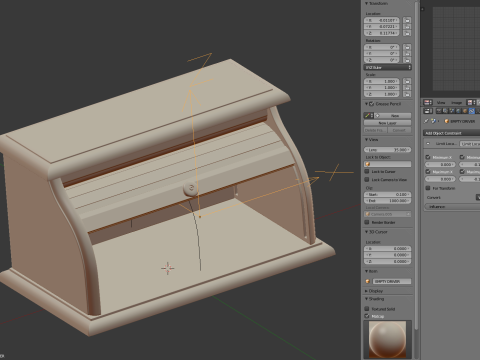Collapse the Grease Pencil panel
The height and width of the screenshot is (360, 480).
click(366, 104)
